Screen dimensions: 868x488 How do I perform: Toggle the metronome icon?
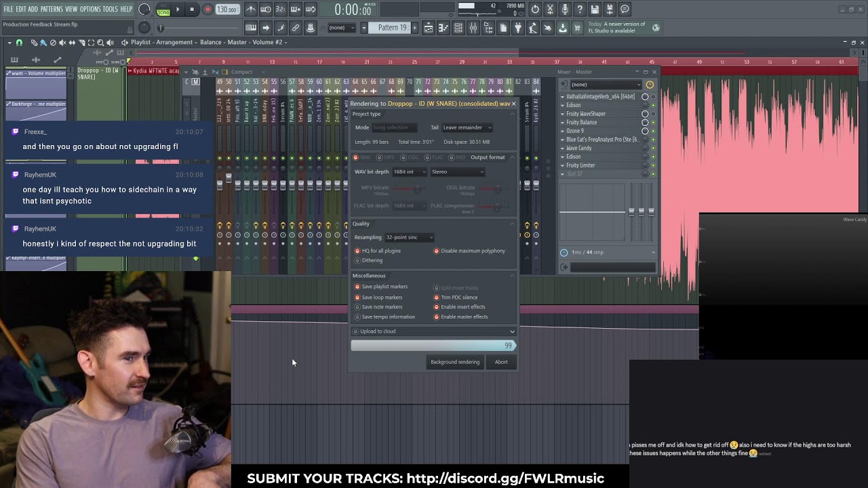click(251, 9)
